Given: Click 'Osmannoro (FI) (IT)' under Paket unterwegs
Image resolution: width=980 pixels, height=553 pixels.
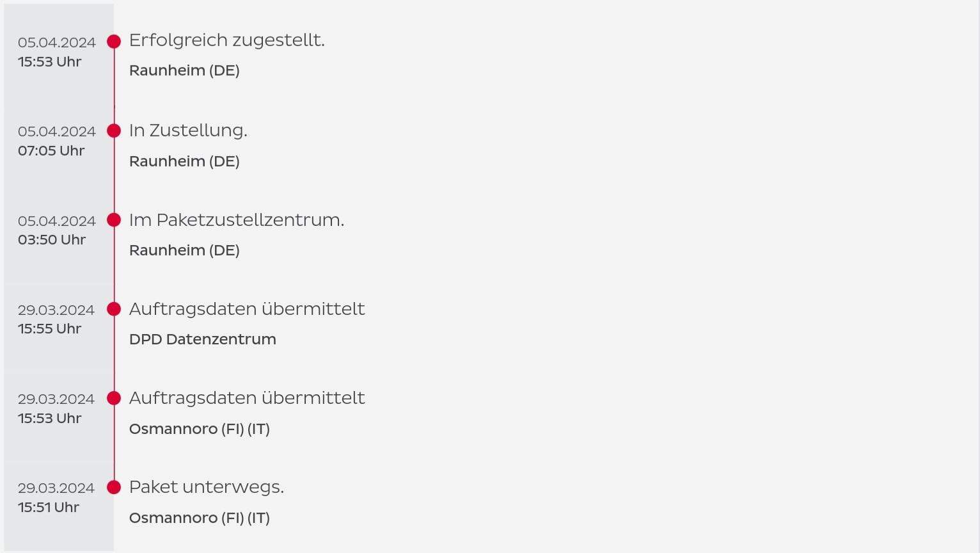Looking at the screenshot, I should tap(200, 518).
